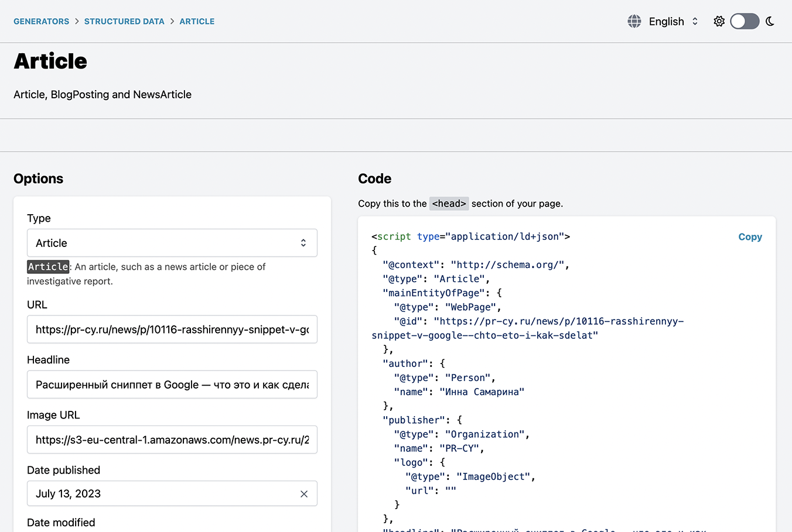Click the gear settings icon
The height and width of the screenshot is (532, 792).
(719, 22)
